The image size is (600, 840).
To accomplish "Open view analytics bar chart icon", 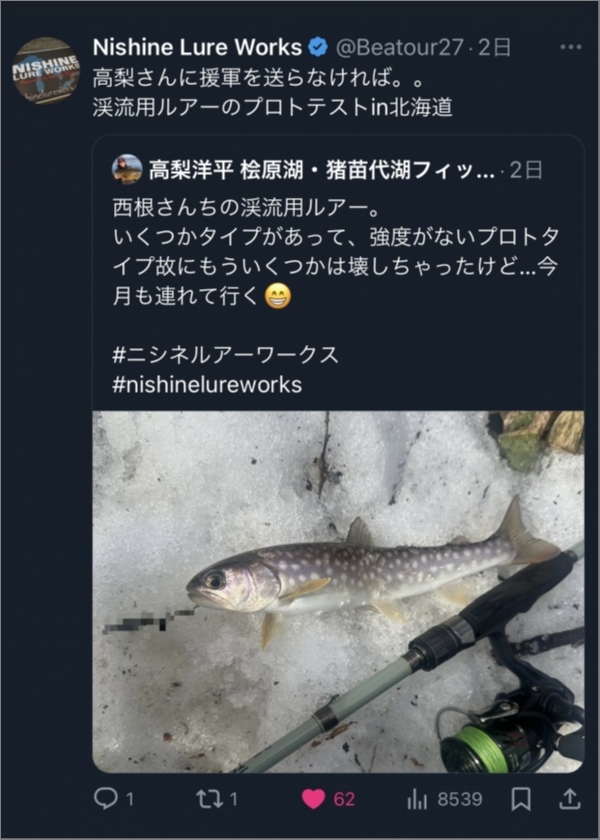I will [x=417, y=799].
